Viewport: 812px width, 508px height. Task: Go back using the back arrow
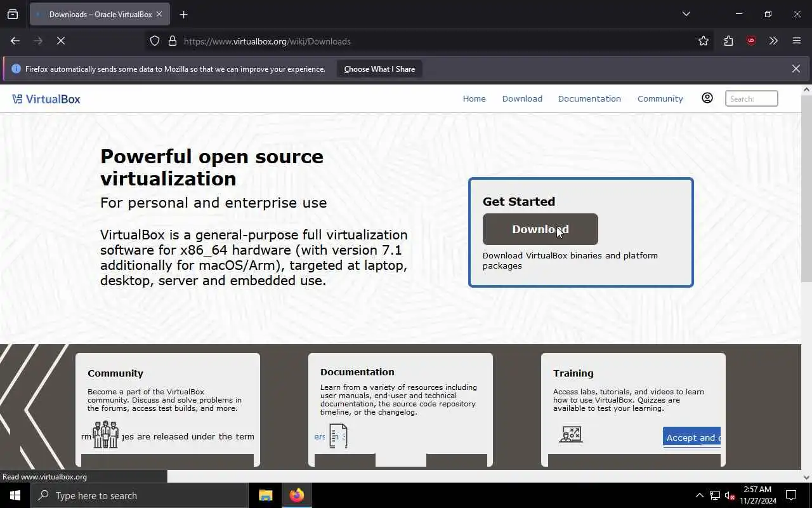15,41
